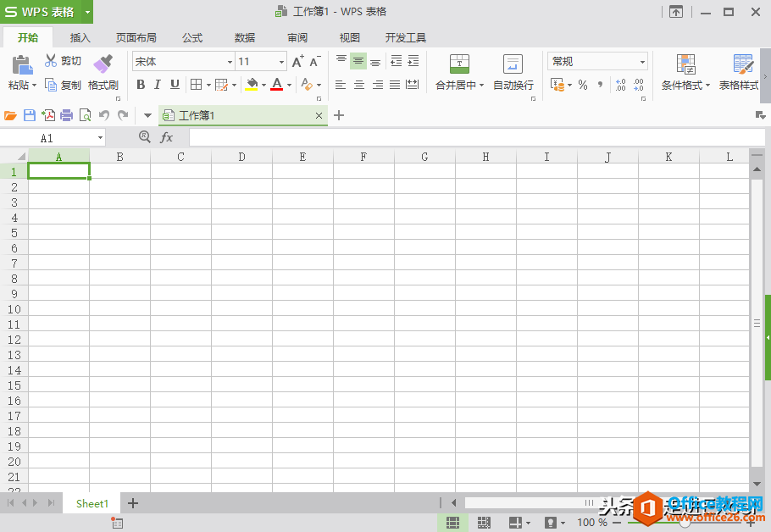Screen dimensions: 771x532
Task: Click the clear formatting eraser icon
Action: click(x=307, y=85)
